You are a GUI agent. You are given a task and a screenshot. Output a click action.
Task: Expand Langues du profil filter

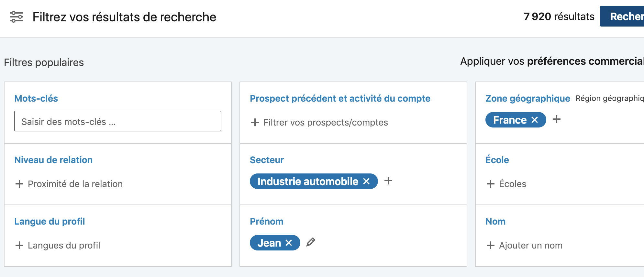click(58, 245)
